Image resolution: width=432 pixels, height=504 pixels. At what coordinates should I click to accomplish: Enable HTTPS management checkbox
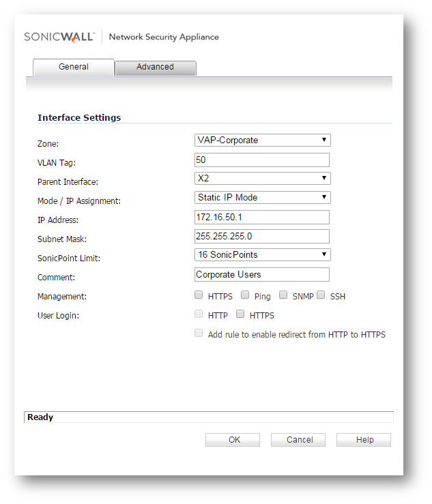coord(199,296)
